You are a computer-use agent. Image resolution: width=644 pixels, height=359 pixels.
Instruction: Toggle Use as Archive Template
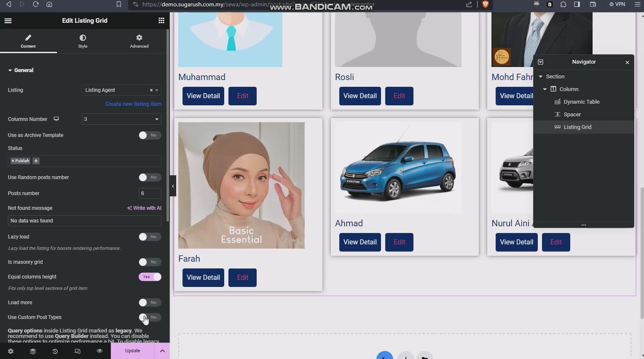150,135
